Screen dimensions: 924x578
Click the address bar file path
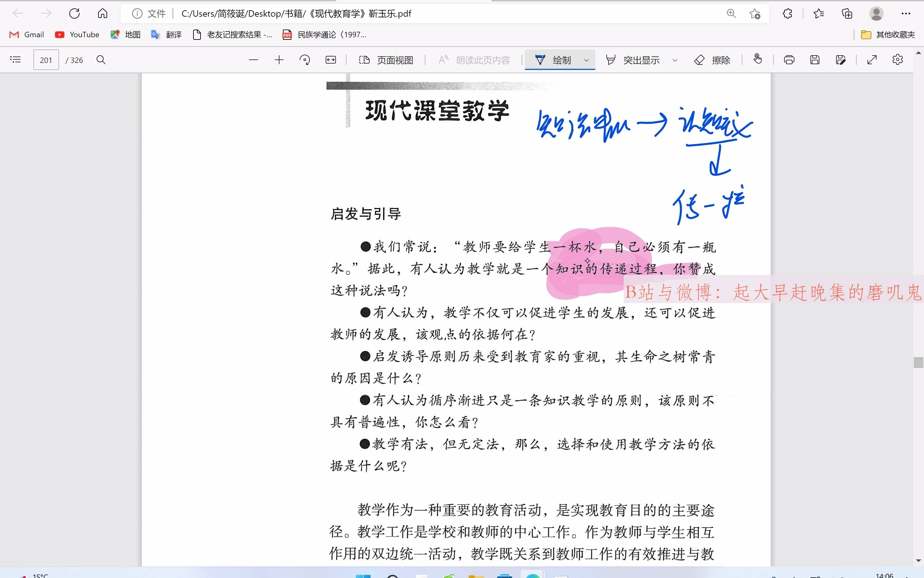pyautogui.click(x=296, y=14)
